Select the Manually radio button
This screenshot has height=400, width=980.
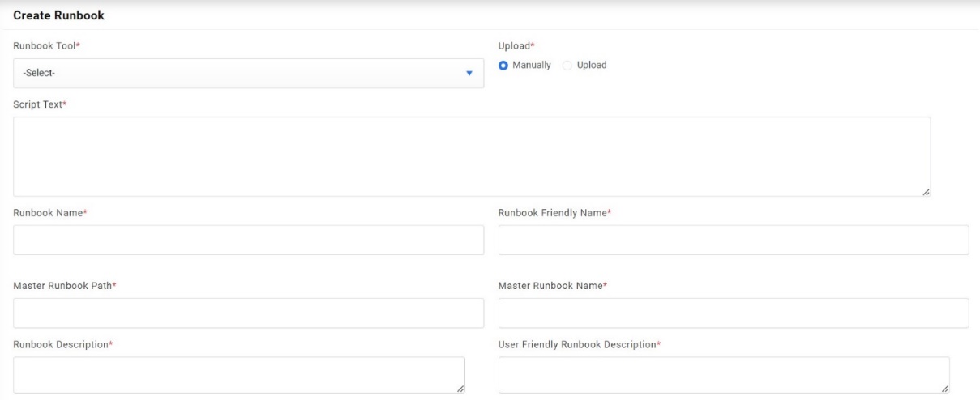click(503, 66)
